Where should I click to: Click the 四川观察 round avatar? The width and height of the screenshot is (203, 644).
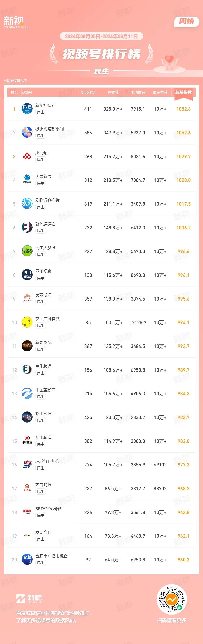[27, 275]
